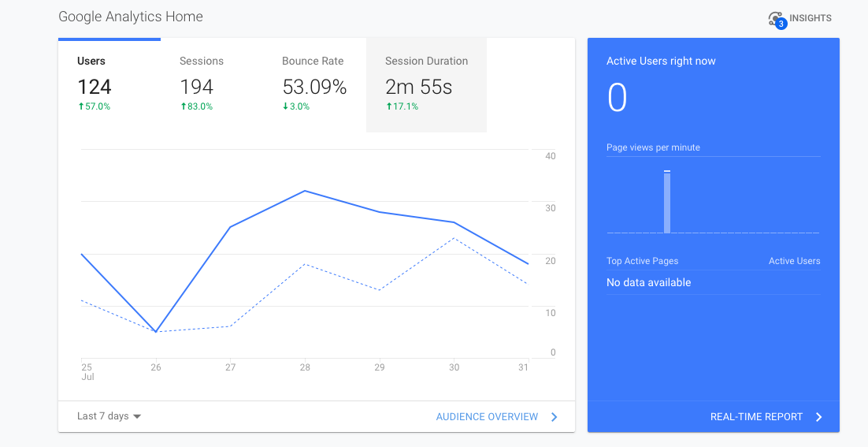Open the Insights icon with notification badge

coord(777,20)
